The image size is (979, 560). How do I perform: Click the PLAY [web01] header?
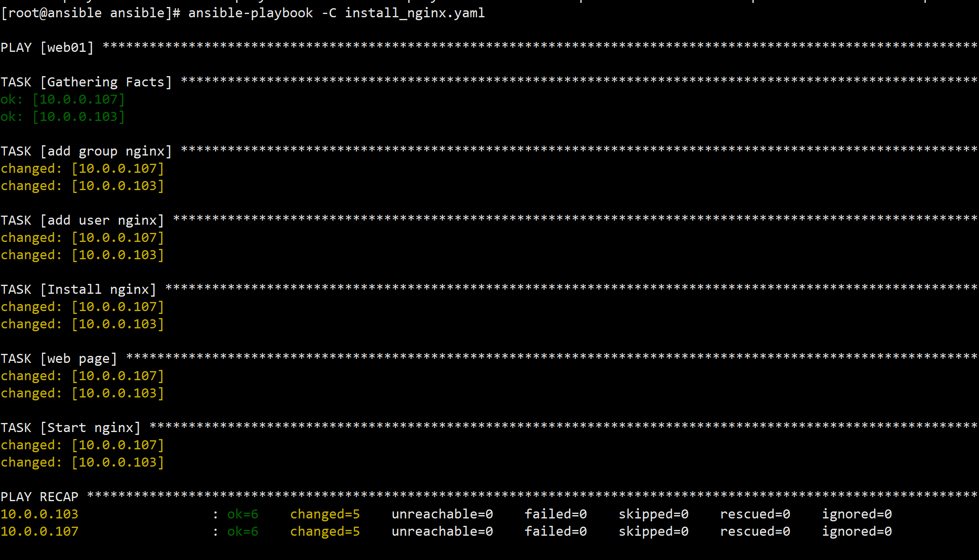point(47,48)
